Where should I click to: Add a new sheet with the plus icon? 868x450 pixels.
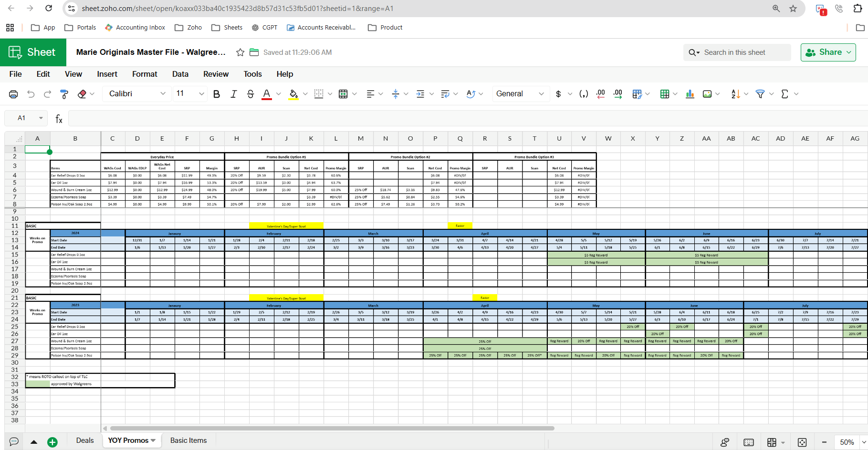(x=52, y=442)
